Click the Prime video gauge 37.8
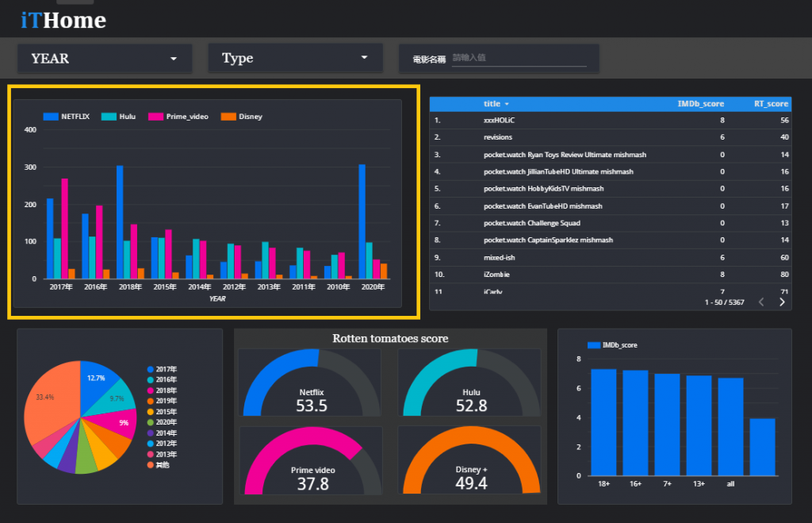 (311, 460)
